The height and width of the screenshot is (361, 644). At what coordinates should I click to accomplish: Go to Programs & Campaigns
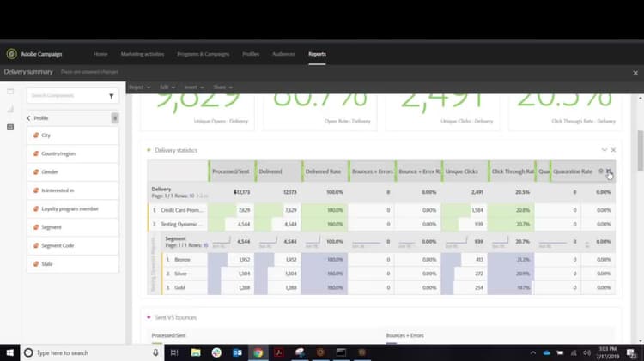point(203,54)
